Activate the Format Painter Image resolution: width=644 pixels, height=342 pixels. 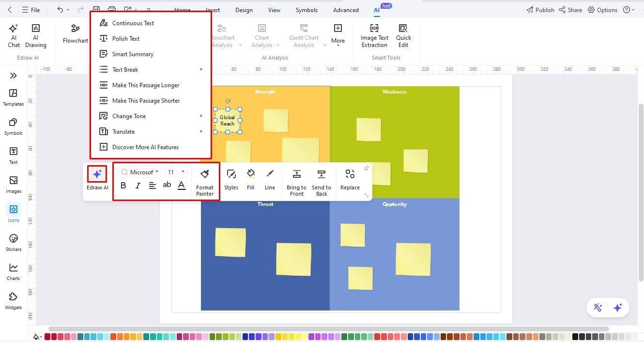point(205,183)
